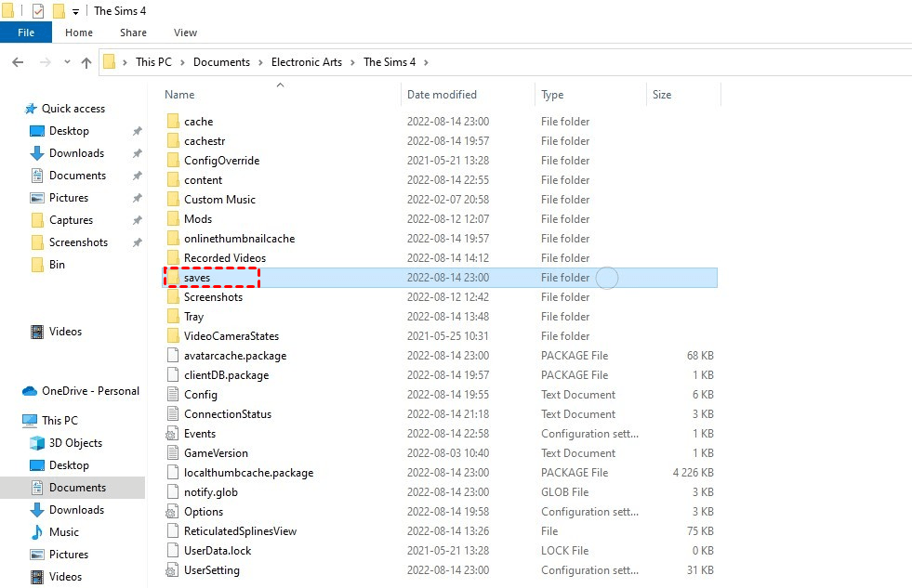The width and height of the screenshot is (912, 588).
Task: Select the GameVersion text document icon
Action: tap(173, 452)
